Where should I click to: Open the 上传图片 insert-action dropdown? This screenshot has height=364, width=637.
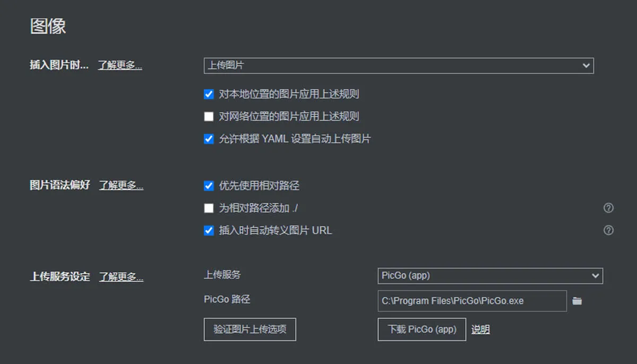point(398,66)
